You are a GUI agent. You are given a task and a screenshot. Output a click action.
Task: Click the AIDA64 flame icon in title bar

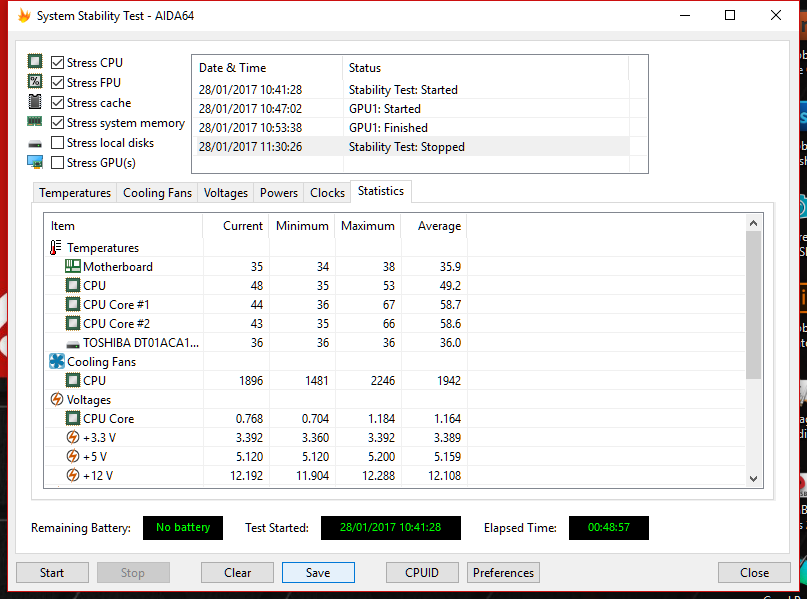click(x=24, y=15)
